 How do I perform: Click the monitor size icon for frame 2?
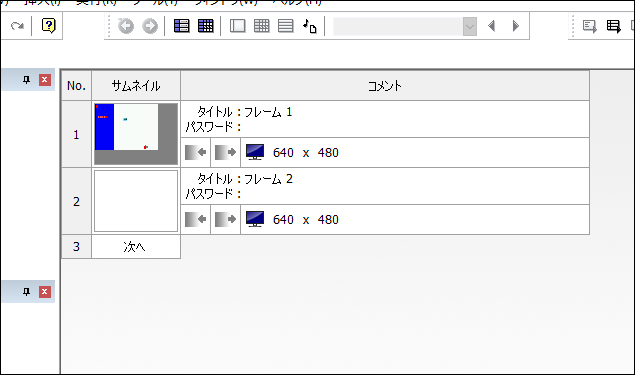(255, 219)
